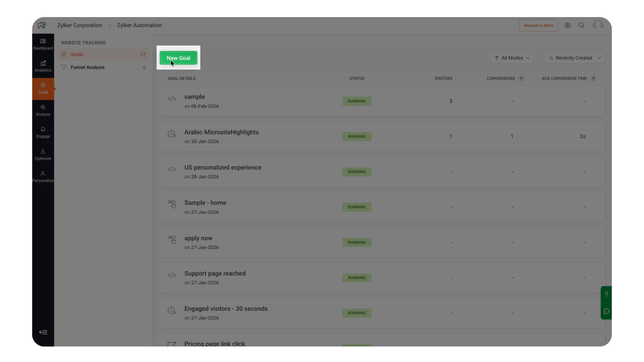The height and width of the screenshot is (362, 644).
Task: Click the Conversions help tooltip icon
Action: 521,78
